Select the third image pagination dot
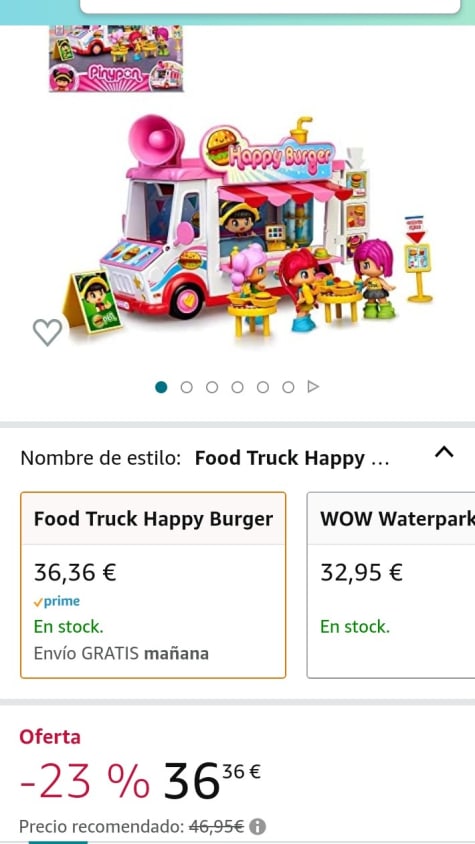 pos(212,387)
